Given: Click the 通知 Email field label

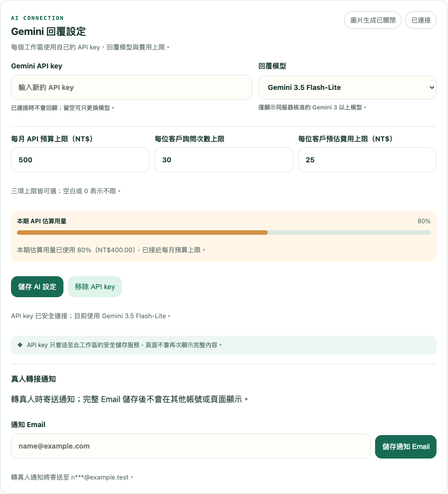Looking at the screenshot, I should 28,425.
